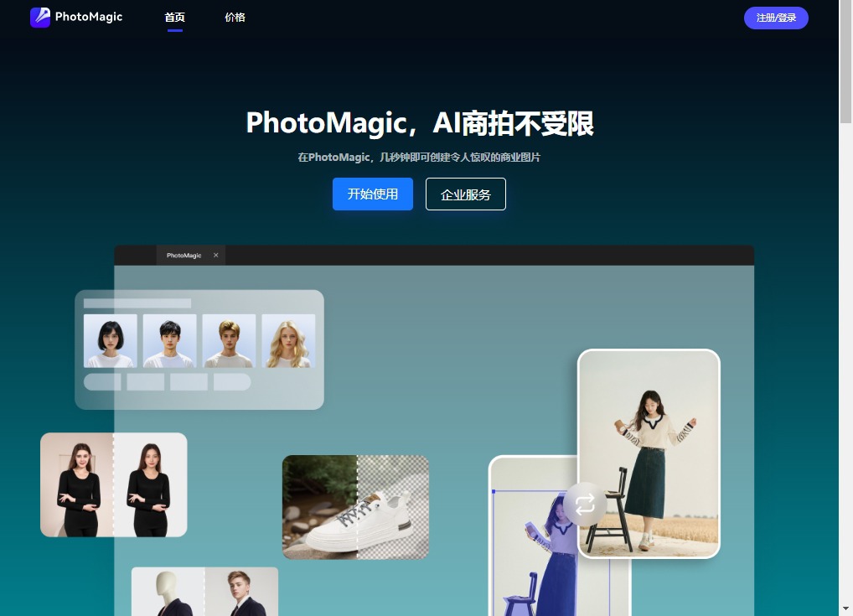The height and width of the screenshot is (616, 853).
Task: Open the mannequin to model suit image
Action: click(x=204, y=592)
